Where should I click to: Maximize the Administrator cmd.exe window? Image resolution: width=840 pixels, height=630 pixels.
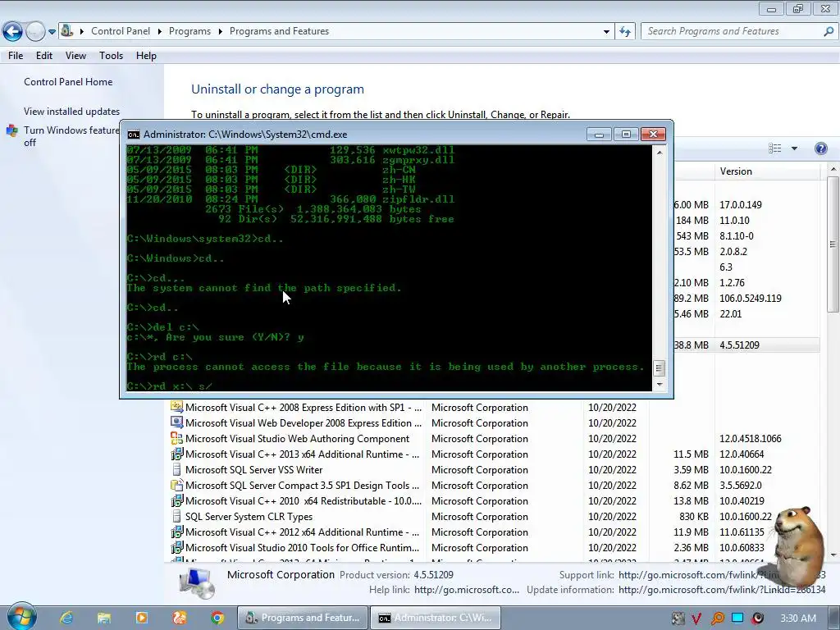[626, 134]
